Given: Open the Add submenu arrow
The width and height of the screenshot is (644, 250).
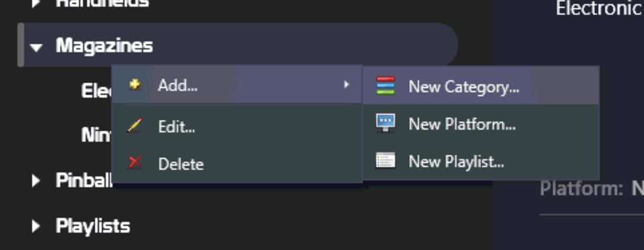Looking at the screenshot, I should pyautogui.click(x=346, y=84).
